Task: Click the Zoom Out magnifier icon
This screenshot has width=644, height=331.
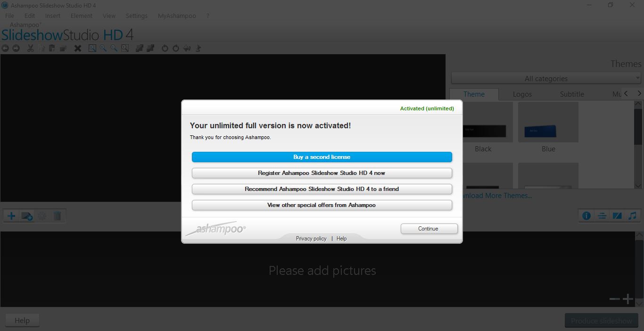Action: pyautogui.click(x=114, y=48)
